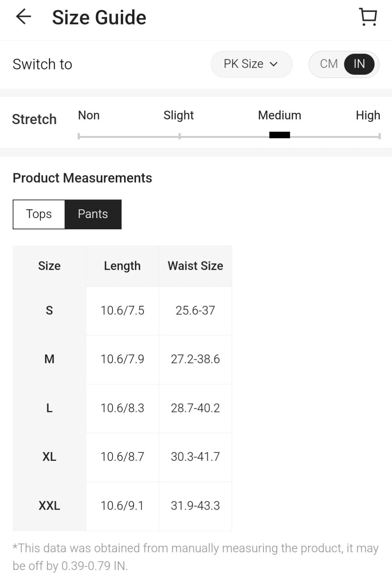Select the XL size row

pos(50,457)
